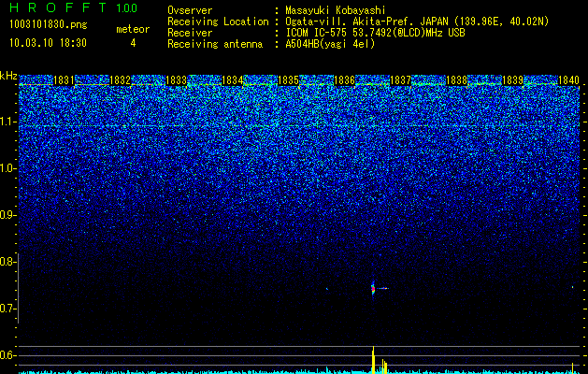Click the 0.9 frequency axis label
Screen dimensions: 588x374
(x=7, y=215)
